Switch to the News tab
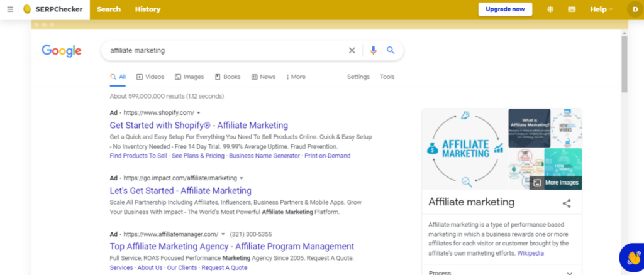Viewport: 644px width, 275px height. click(264, 77)
